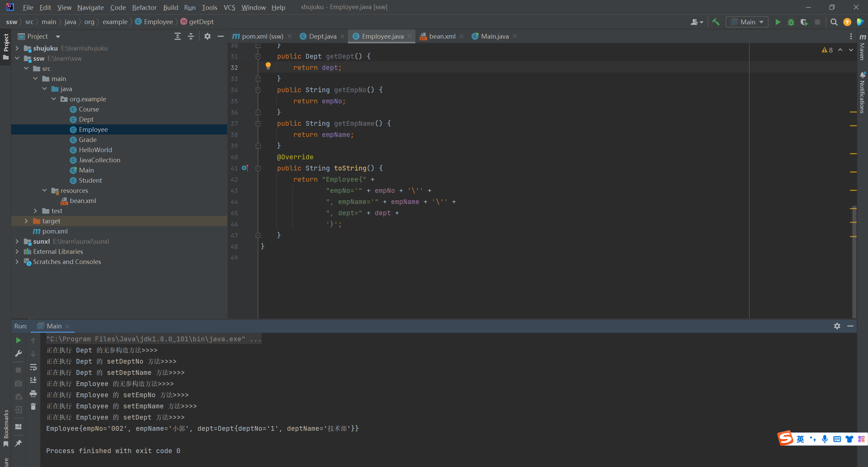Screen dimensions: 868x467
Task: Click the yellow intention light bulb
Action: (x=268, y=65)
